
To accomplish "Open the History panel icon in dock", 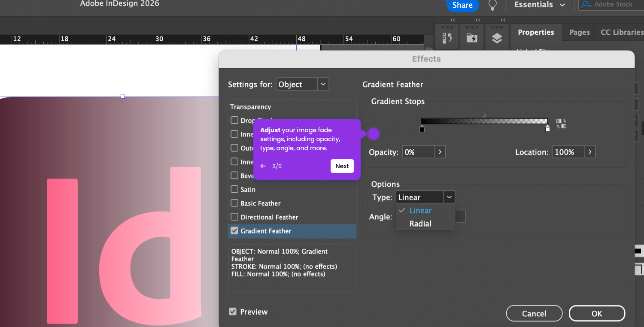I will pyautogui.click(x=447, y=38).
